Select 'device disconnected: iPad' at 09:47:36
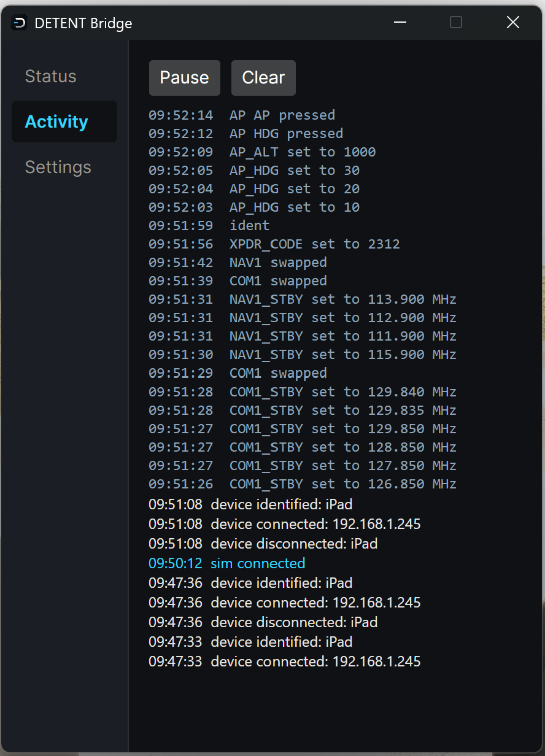 [263, 622]
